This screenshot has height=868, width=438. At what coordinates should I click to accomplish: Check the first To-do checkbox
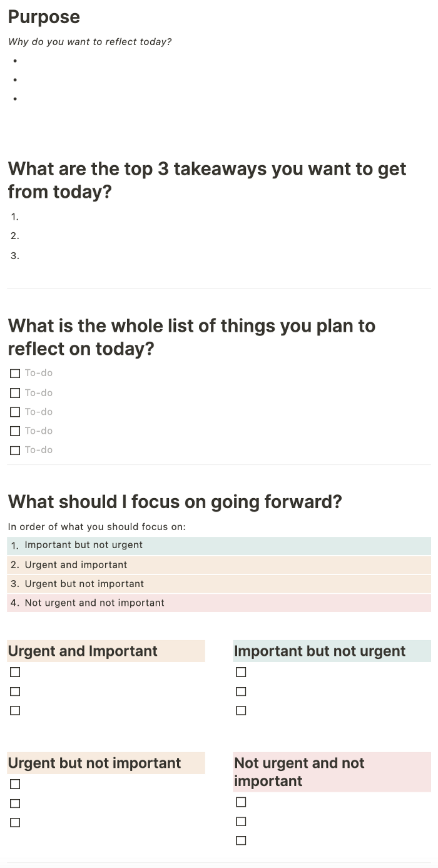(15, 374)
